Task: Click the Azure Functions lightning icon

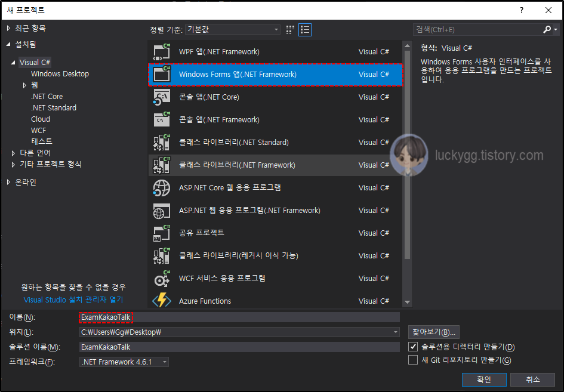Action: pyautogui.click(x=162, y=300)
